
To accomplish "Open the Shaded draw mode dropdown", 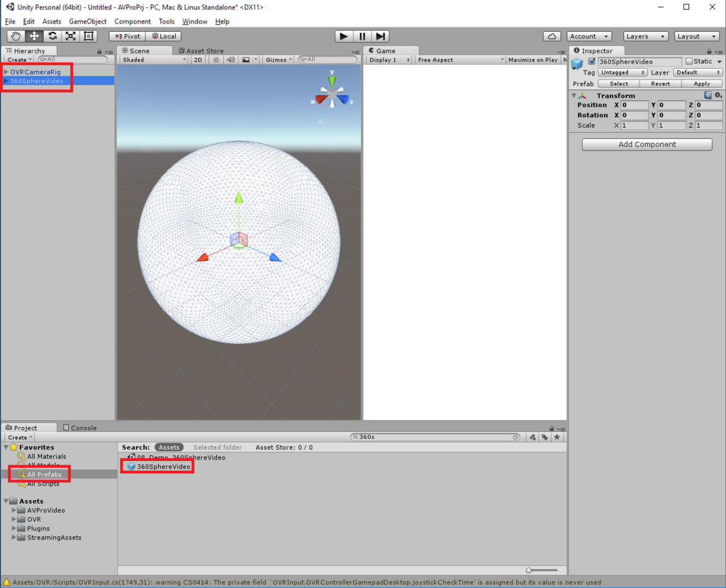I will [154, 60].
